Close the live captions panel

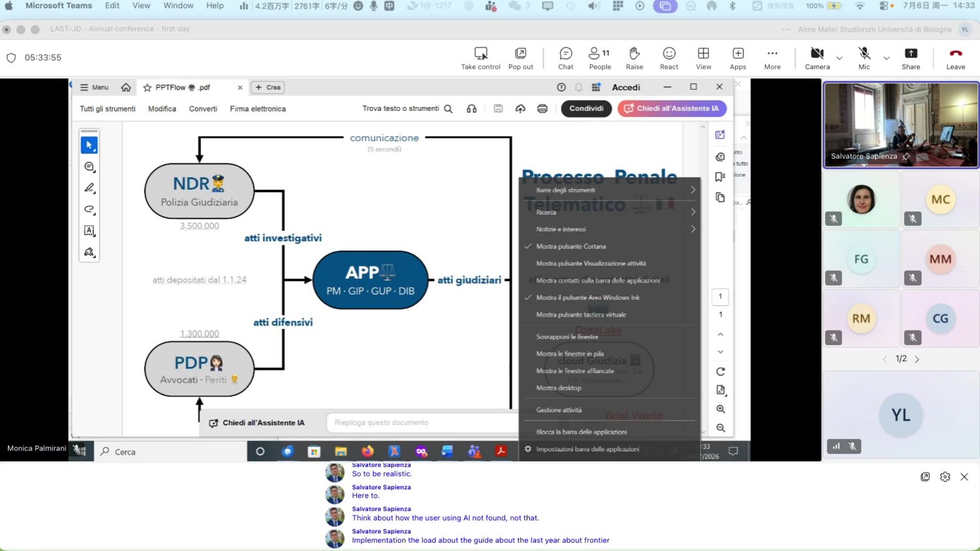[964, 477]
